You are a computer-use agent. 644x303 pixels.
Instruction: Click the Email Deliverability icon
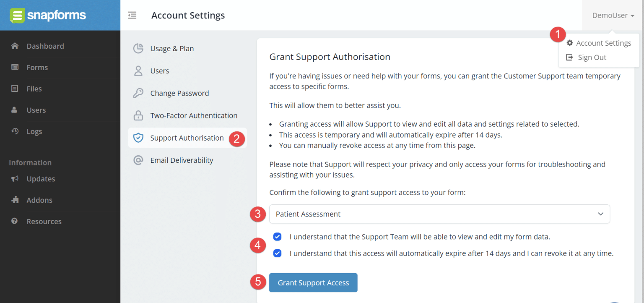point(138,160)
